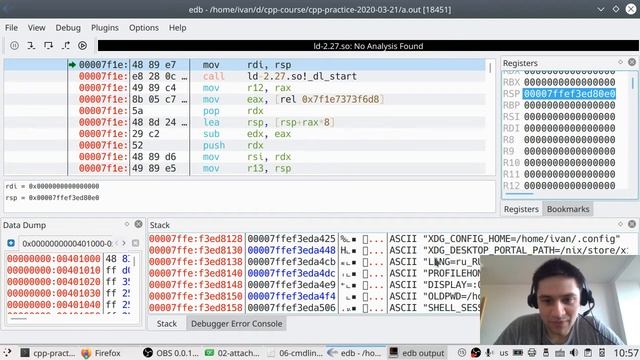640x360 pixels.
Task: Select the 'push rdx' instruction line
Action: (x=245, y=145)
